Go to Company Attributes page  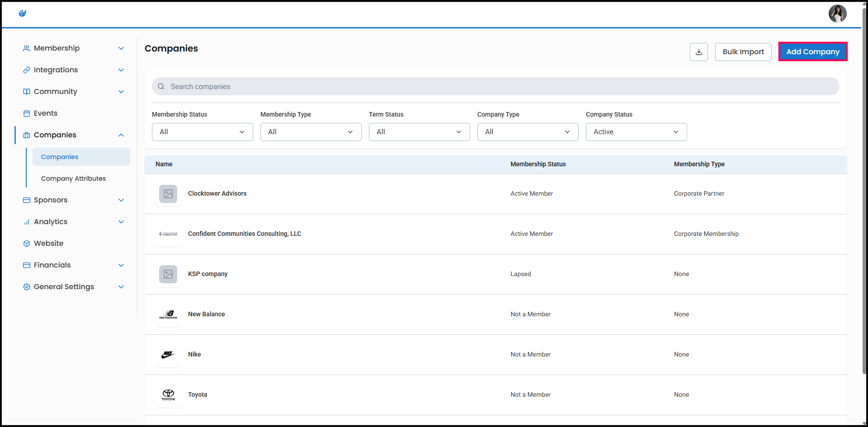[73, 178]
